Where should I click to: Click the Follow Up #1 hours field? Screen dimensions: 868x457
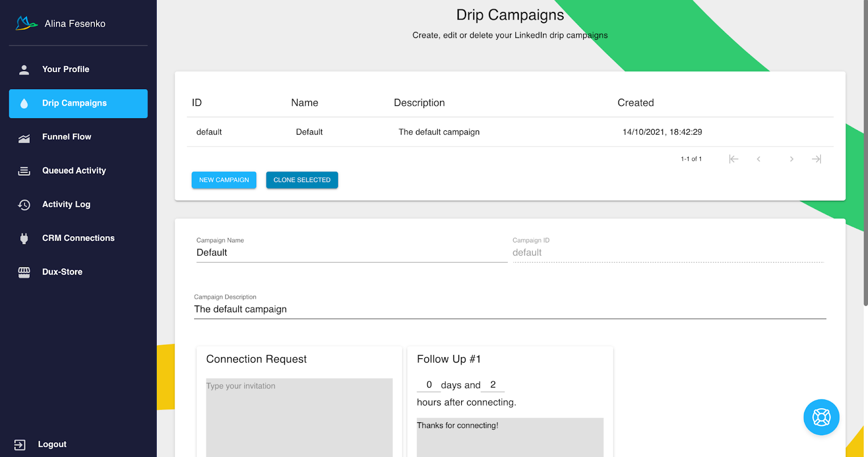coord(493,385)
